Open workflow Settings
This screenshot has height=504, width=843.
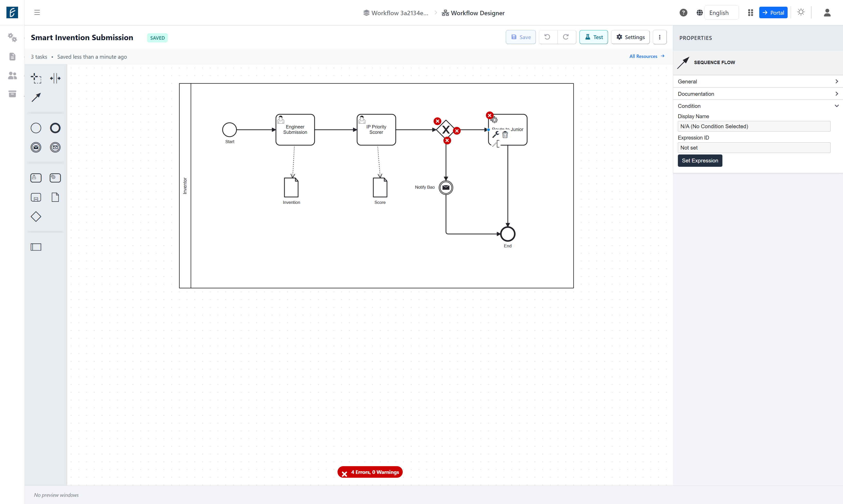click(x=630, y=37)
